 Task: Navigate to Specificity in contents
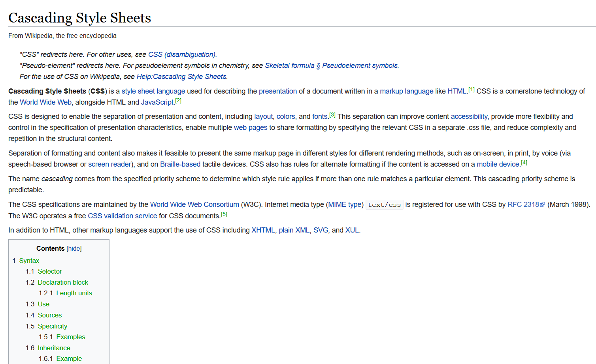(53, 326)
